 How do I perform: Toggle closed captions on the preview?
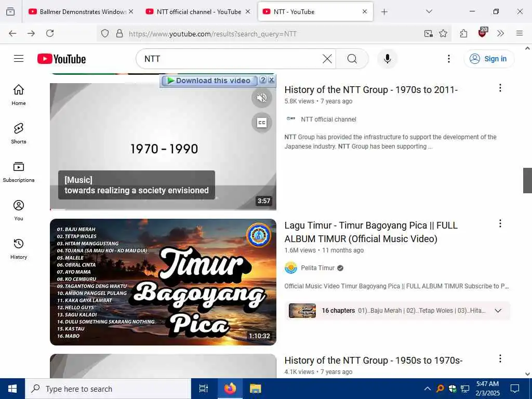pos(262,123)
